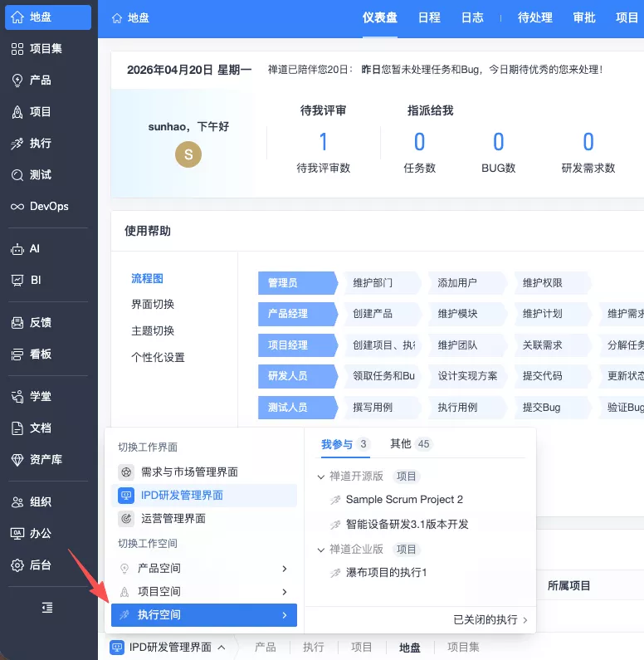Image resolution: width=644 pixels, height=660 pixels.
Task: Click 创建产品 flow step
Action: 382,314
